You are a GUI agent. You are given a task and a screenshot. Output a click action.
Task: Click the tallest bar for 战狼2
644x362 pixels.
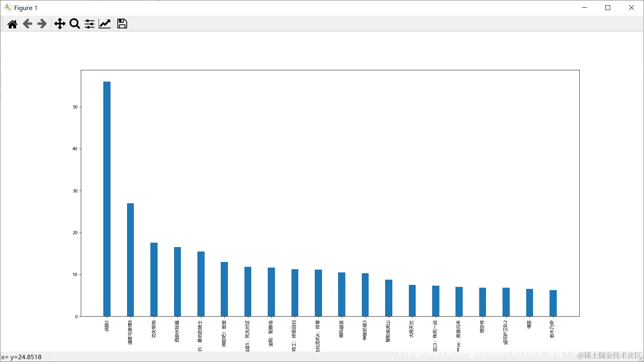107,199
